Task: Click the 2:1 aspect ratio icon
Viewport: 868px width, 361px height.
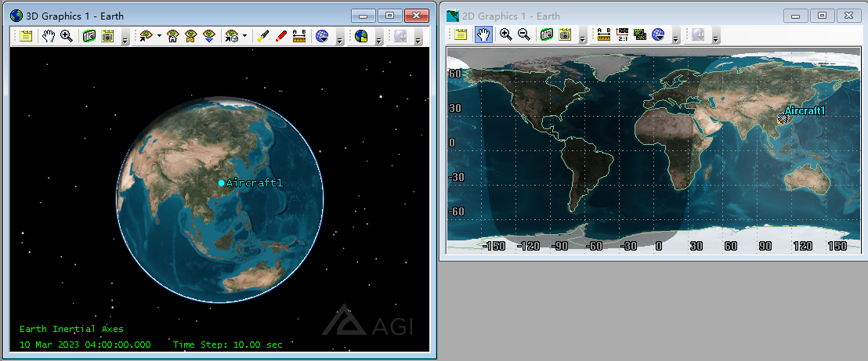Action: tap(622, 35)
